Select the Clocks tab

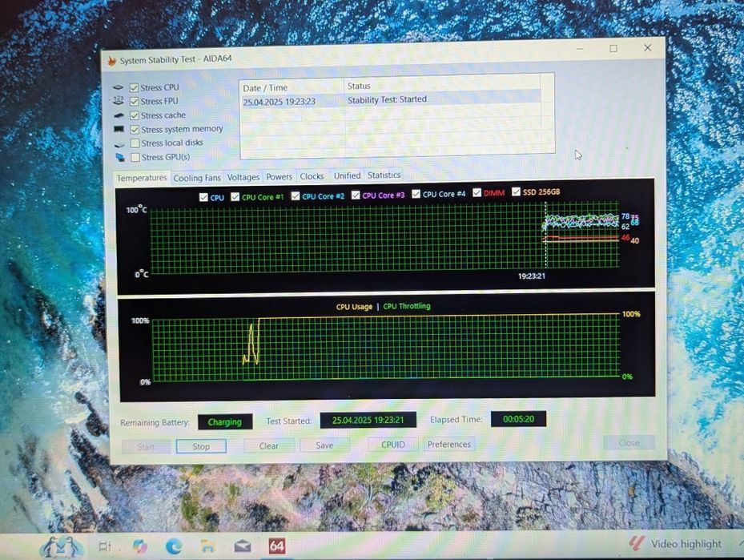[312, 176]
